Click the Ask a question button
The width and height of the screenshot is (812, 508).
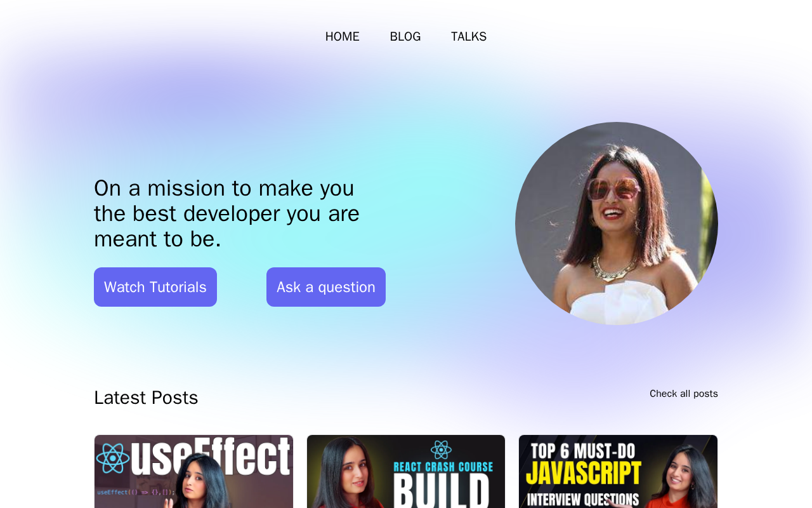(326, 287)
